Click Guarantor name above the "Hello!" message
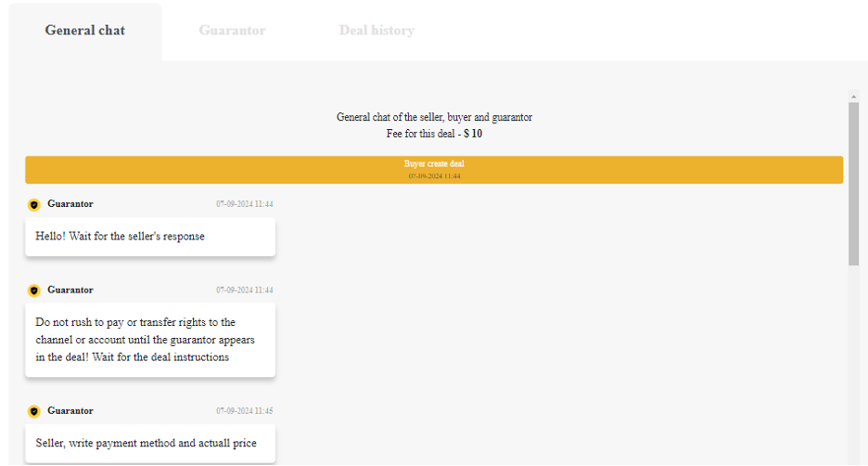The width and height of the screenshot is (868, 466). pos(70,204)
